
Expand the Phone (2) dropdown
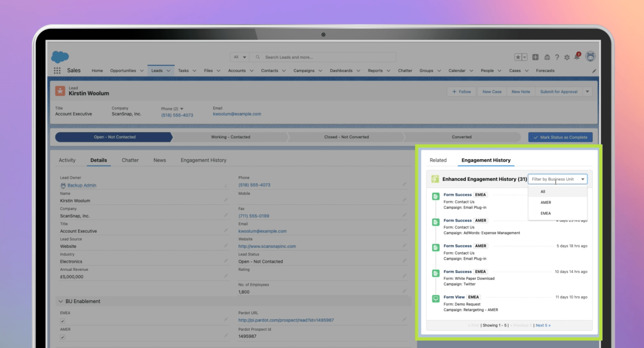click(x=181, y=109)
